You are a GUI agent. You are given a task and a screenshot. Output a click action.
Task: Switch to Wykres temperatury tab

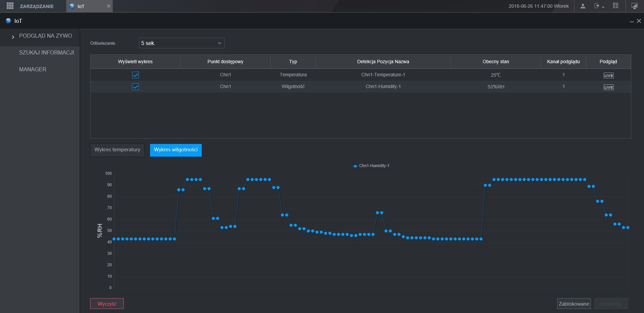[117, 150]
